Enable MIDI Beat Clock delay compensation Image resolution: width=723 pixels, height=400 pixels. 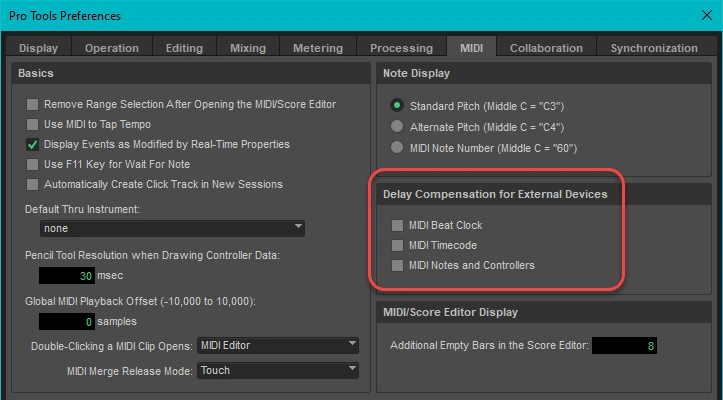398,226
